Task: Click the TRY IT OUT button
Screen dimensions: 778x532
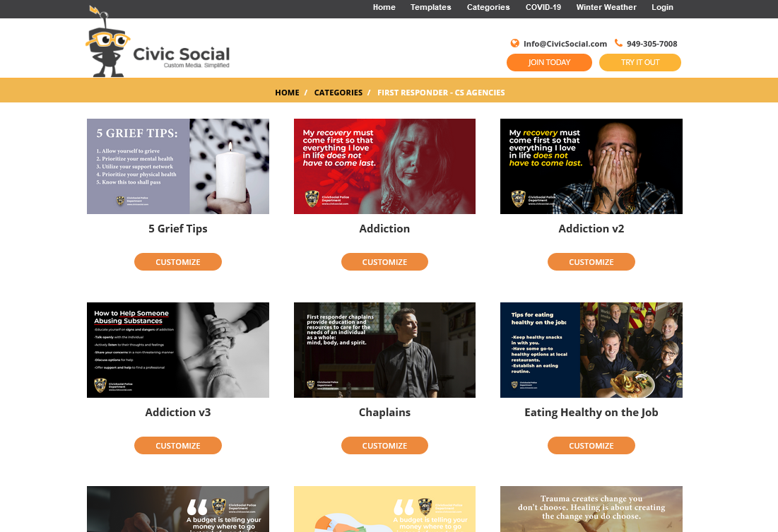Action: coord(640,63)
